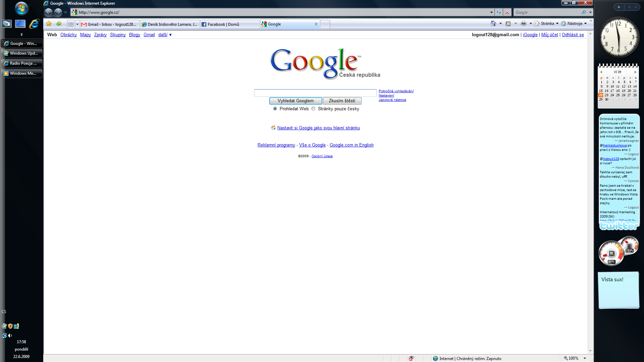Click the Add to Favorites icon
644x362 pixels.
(59, 24)
